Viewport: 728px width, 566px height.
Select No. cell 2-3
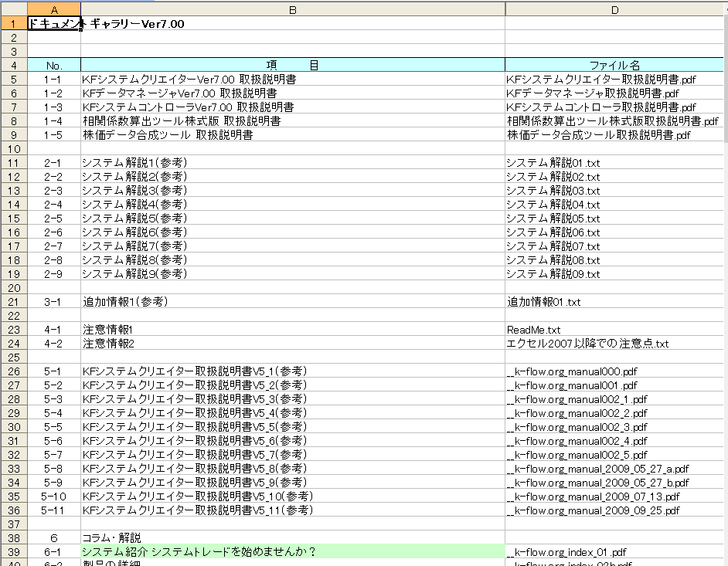click(x=54, y=191)
